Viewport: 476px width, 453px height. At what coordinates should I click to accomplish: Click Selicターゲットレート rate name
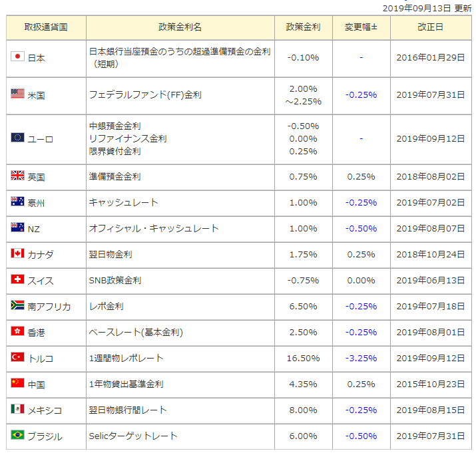click(x=133, y=436)
